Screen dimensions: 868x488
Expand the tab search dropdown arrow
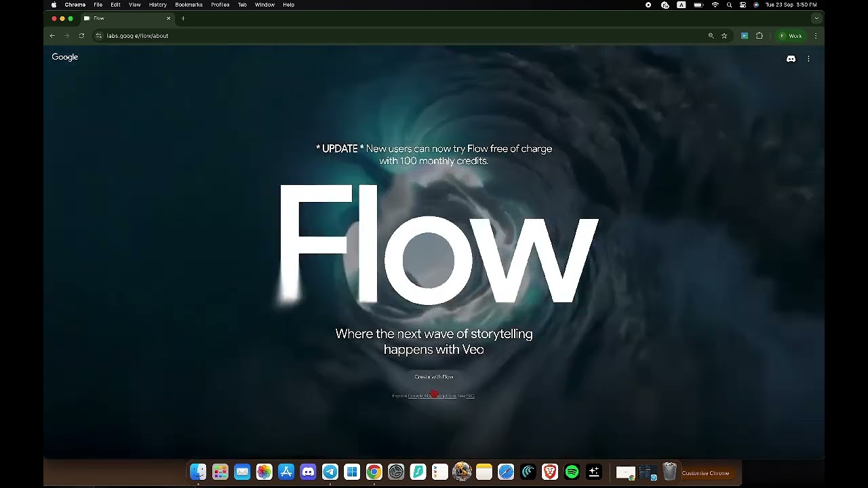coord(816,18)
